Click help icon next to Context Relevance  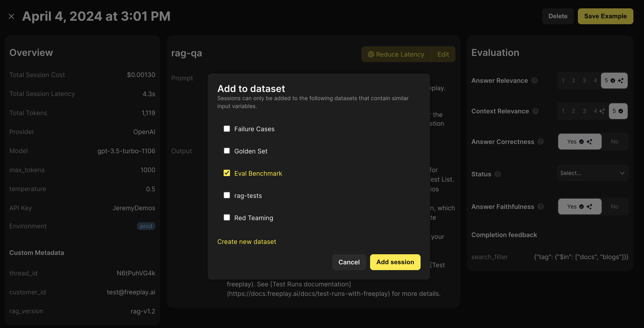click(535, 111)
